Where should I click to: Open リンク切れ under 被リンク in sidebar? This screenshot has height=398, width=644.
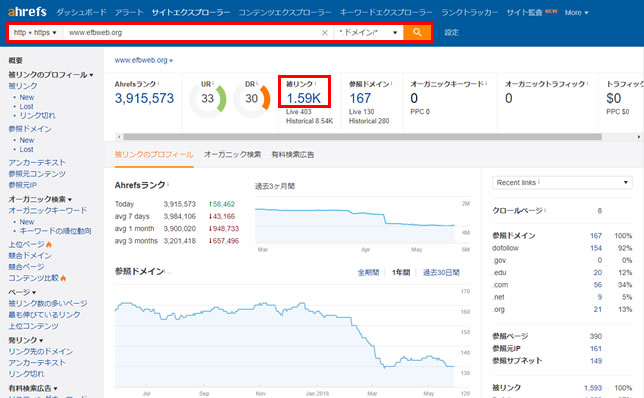click(x=37, y=115)
